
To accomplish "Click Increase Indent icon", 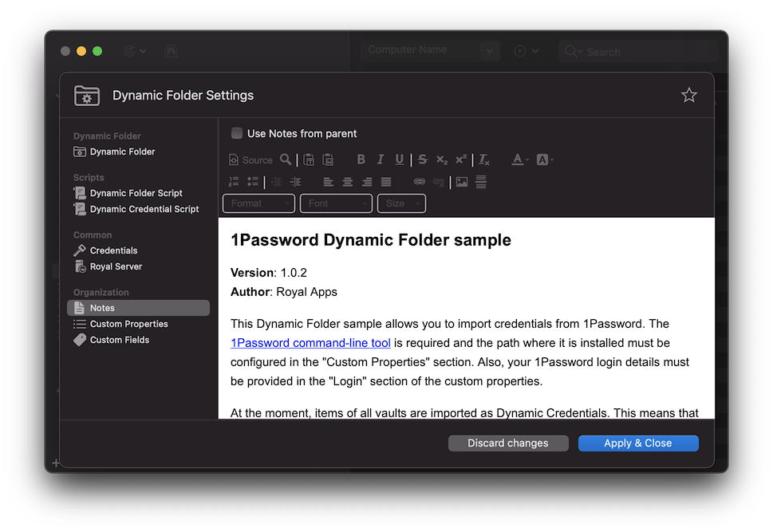I will [x=295, y=181].
